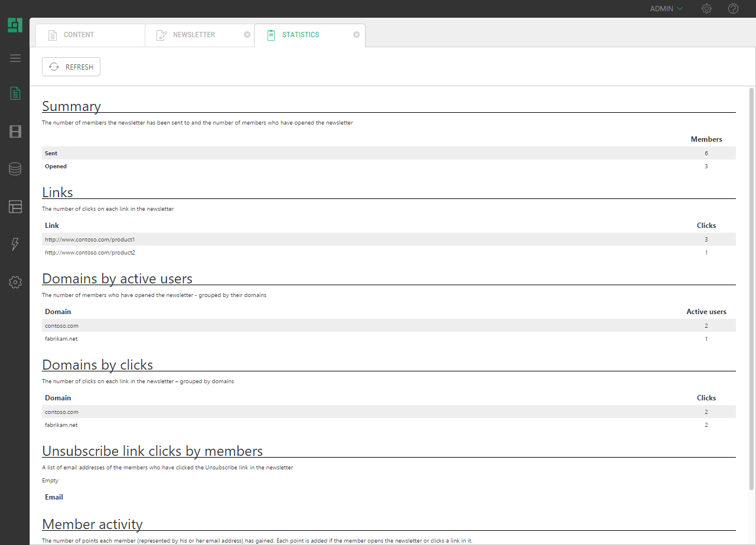Switch to the Newsletter tab
The height and width of the screenshot is (545, 756).
coord(194,35)
